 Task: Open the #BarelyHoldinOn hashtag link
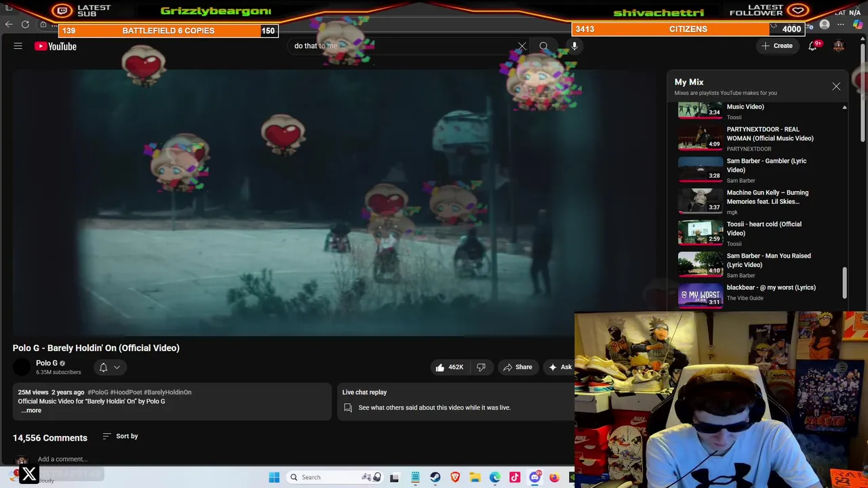coord(167,392)
